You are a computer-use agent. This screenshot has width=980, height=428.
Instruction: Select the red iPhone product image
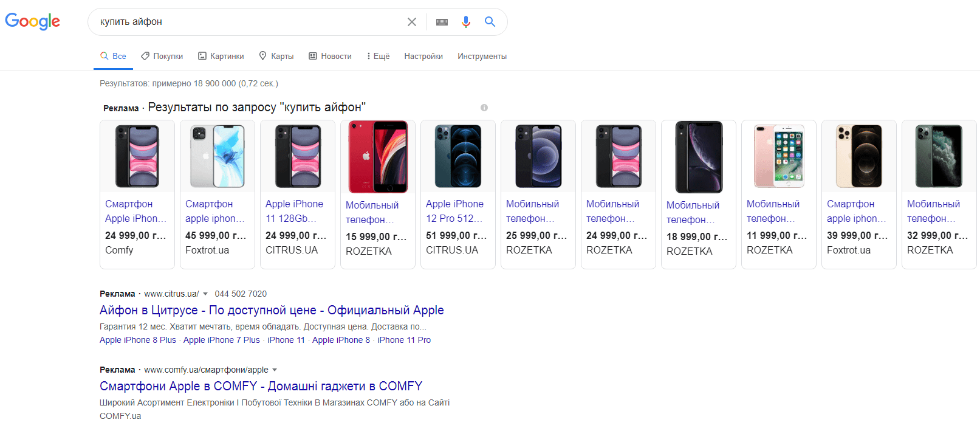click(377, 157)
